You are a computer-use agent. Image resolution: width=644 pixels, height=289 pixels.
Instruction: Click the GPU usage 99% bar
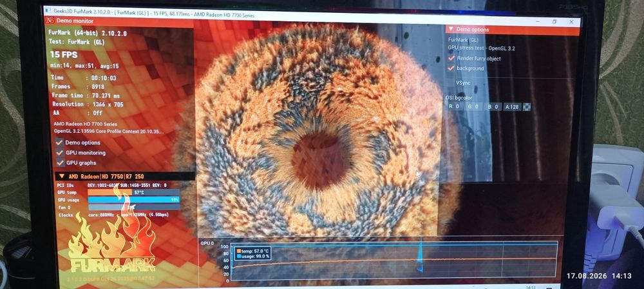pyautogui.click(x=134, y=200)
